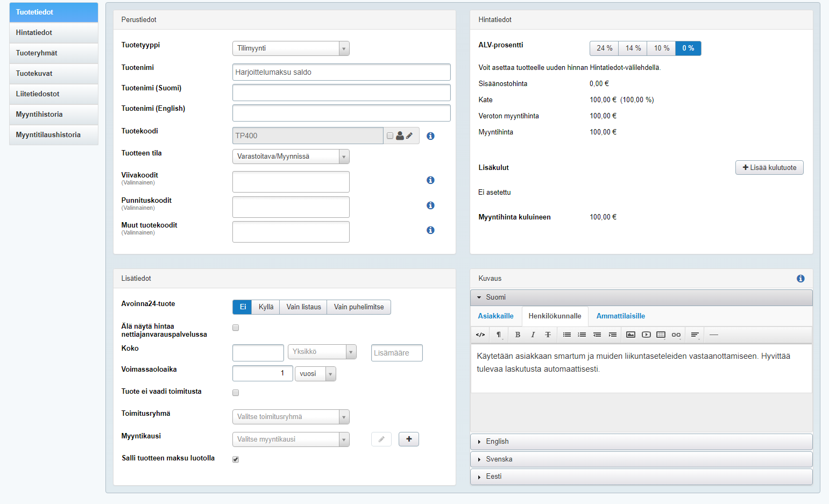Click the insert link icon
The width and height of the screenshot is (829, 504).
tap(676, 335)
